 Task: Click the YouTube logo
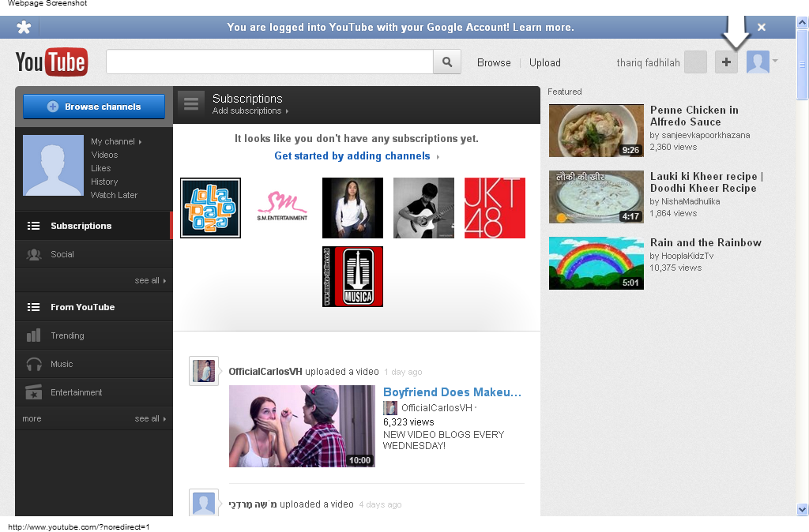coord(51,62)
